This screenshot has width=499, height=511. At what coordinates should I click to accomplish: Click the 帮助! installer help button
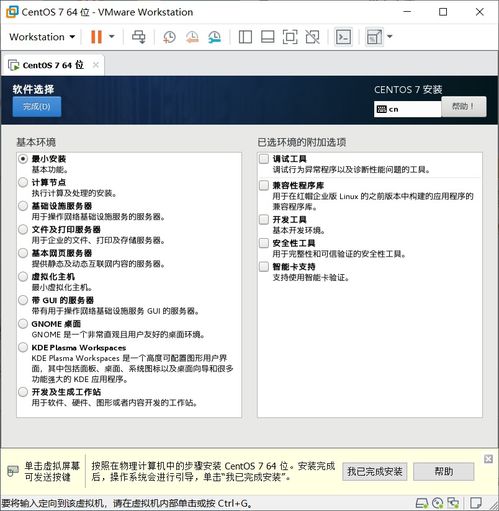tap(464, 107)
